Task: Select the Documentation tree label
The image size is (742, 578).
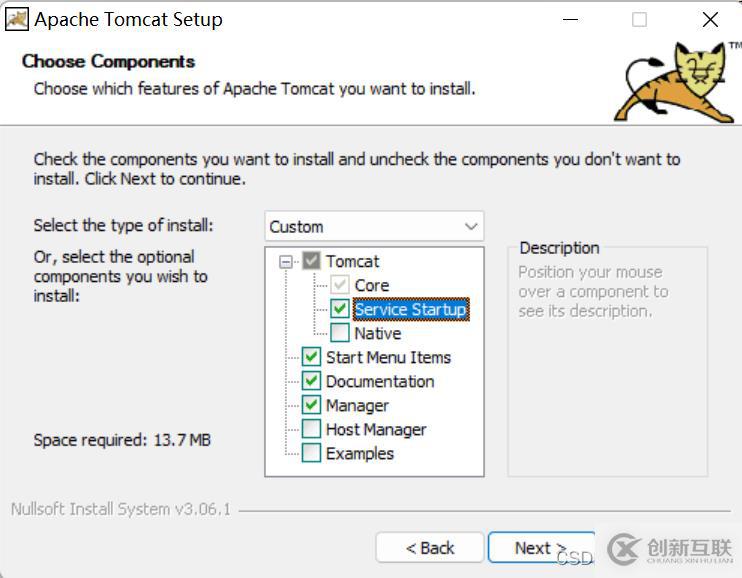Action: (x=380, y=382)
